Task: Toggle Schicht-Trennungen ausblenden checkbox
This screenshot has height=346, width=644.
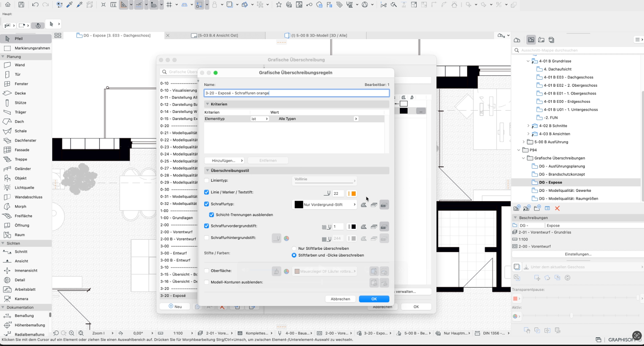Action: coord(211,215)
